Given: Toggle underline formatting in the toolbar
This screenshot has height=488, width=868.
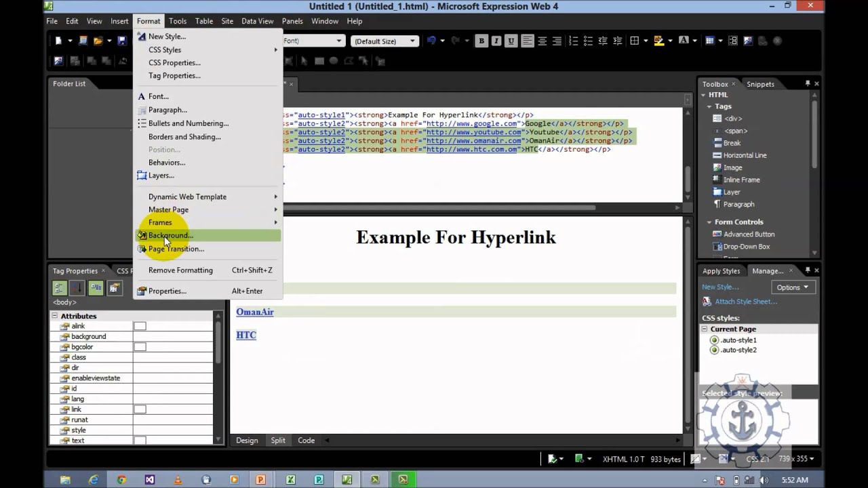Looking at the screenshot, I should click(511, 41).
